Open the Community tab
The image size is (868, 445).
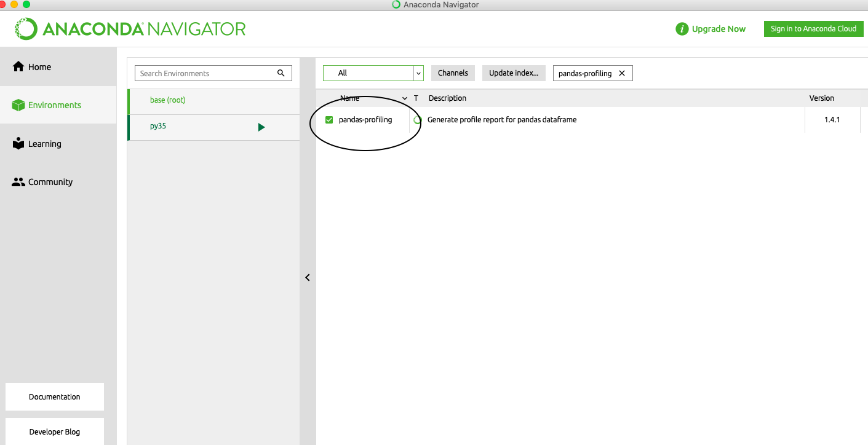58,182
